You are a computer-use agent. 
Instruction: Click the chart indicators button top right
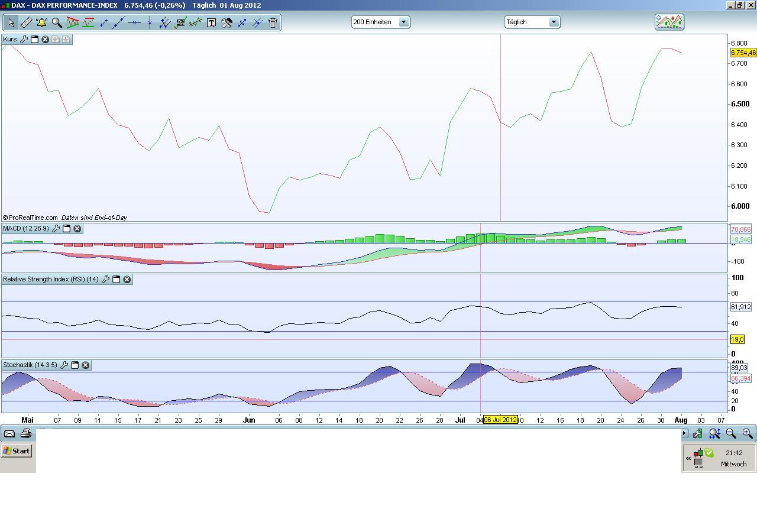click(x=669, y=22)
